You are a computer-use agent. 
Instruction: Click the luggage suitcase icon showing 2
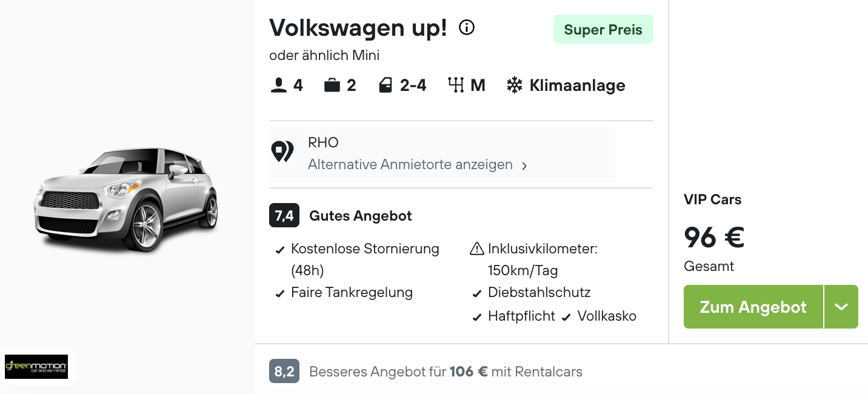[x=332, y=85]
